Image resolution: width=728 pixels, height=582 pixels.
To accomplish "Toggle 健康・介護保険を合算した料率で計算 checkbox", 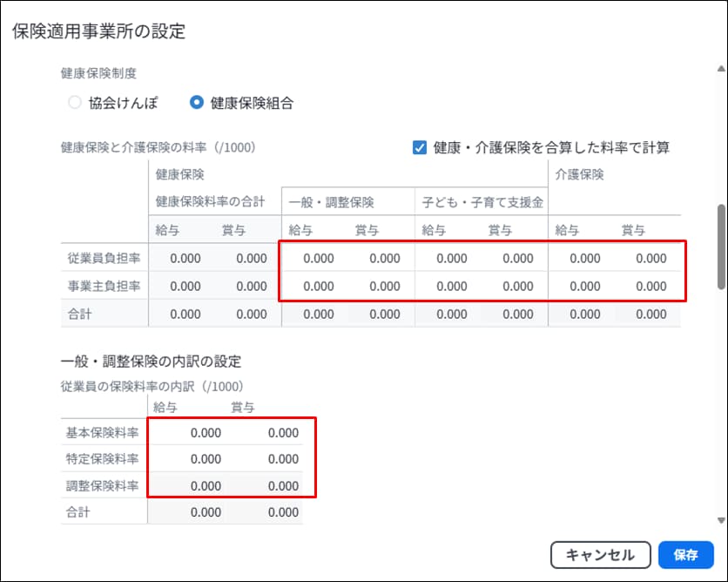I will (x=420, y=147).
